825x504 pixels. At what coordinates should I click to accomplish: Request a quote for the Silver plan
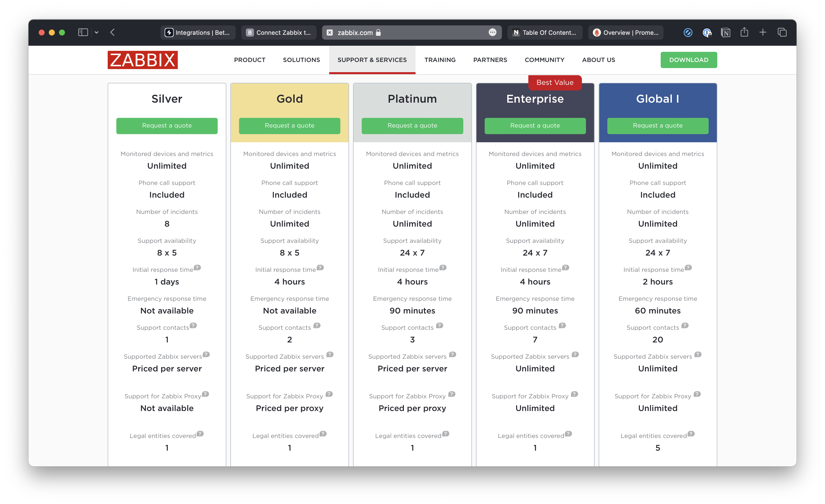click(167, 125)
